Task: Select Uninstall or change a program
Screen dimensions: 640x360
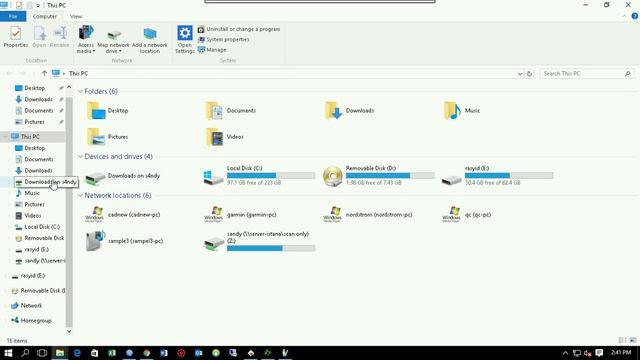Action: (x=239, y=29)
